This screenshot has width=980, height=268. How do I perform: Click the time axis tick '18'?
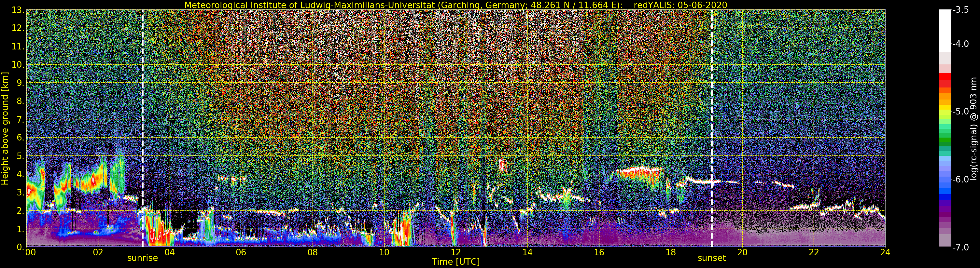(670, 252)
